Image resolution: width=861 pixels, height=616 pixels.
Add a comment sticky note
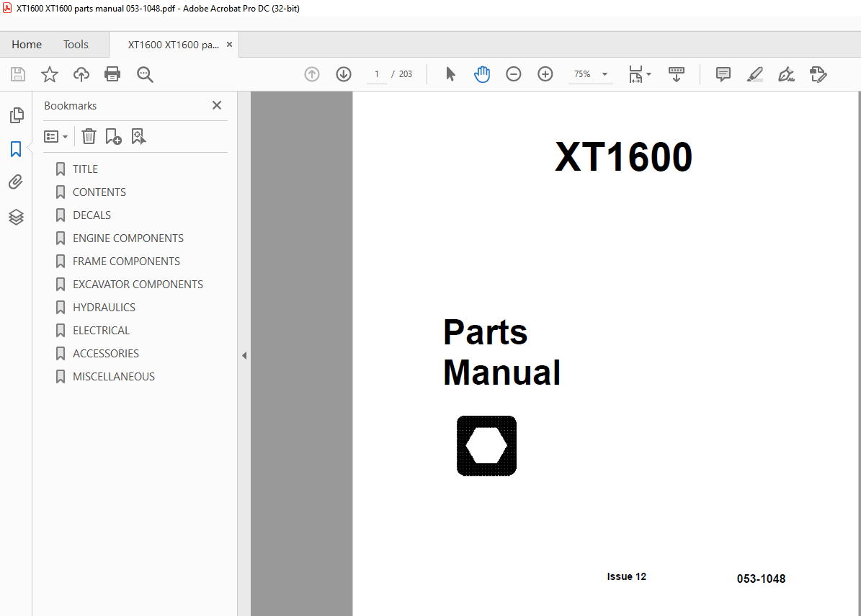tap(723, 74)
